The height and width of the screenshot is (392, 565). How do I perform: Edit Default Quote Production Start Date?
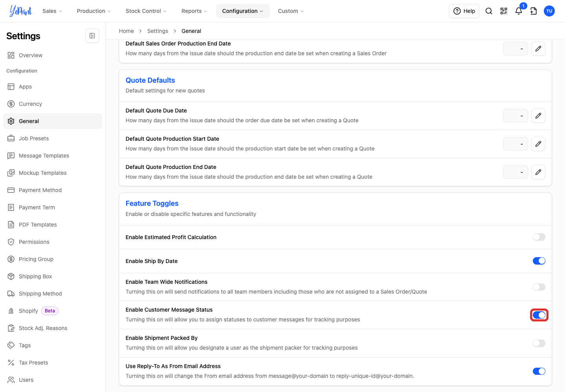(538, 144)
